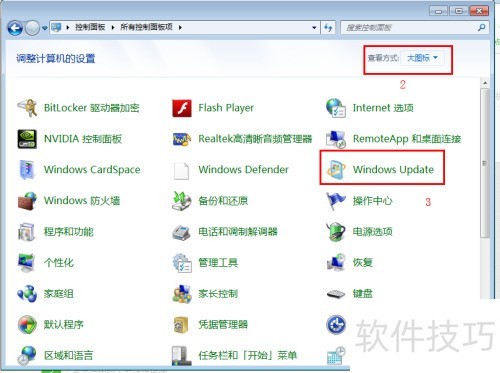
Task: Open the 默认程序 icon
Action: click(27, 324)
